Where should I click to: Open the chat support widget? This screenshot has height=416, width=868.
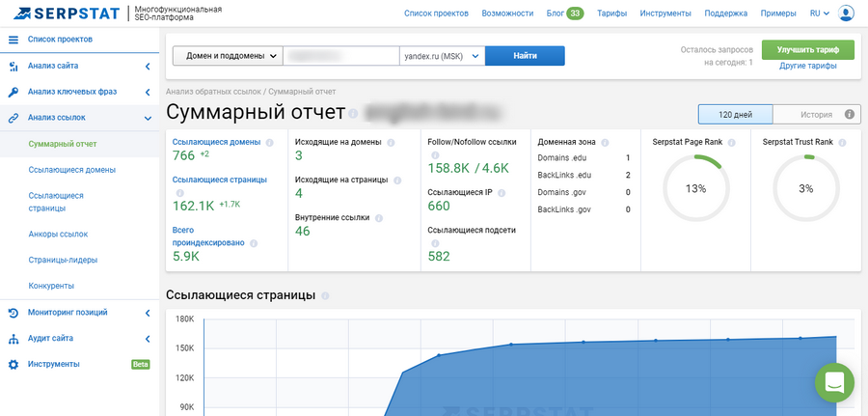(834, 382)
